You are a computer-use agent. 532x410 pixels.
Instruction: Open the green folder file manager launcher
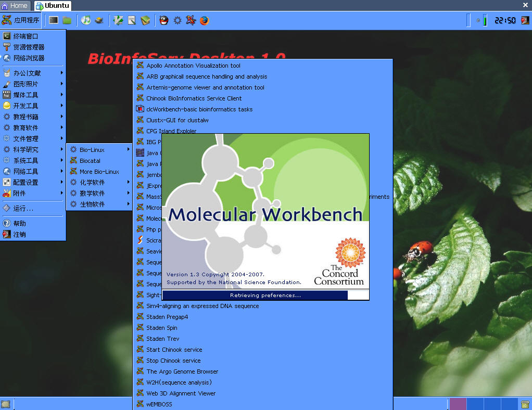tap(67, 20)
